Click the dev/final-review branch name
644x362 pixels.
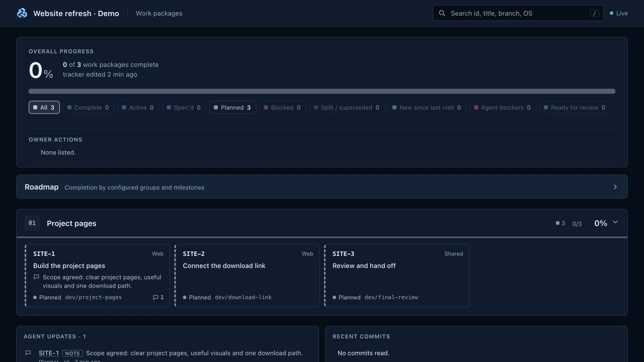(x=391, y=297)
